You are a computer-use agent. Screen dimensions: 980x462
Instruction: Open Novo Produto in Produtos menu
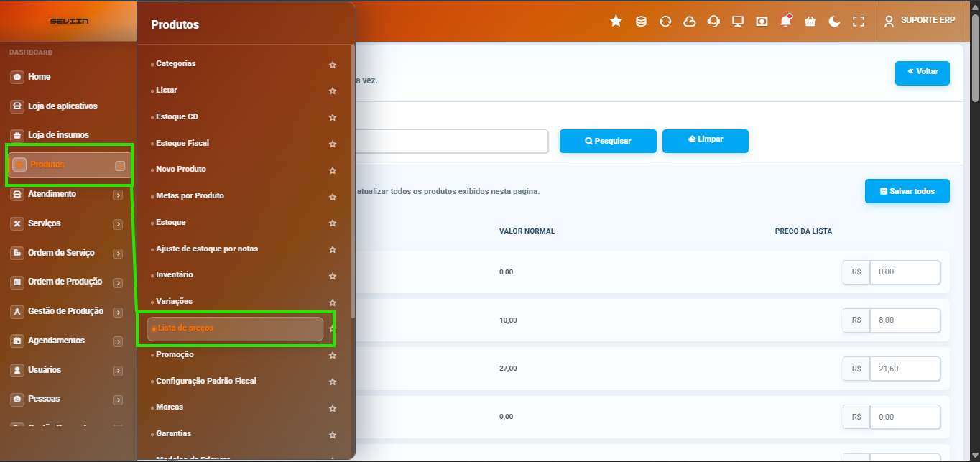[181, 169]
